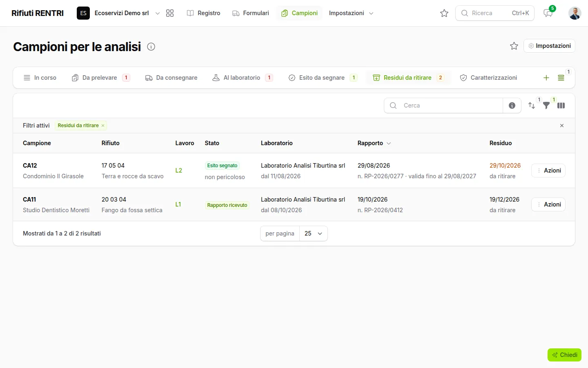Click the favorites star in the top bar
This screenshot has width=588, height=368.
[444, 13]
